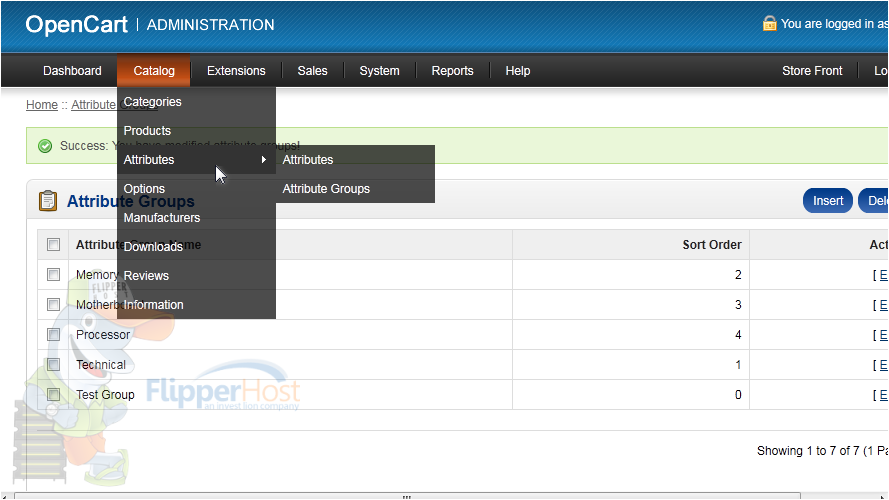Check the Motherboard row checkbox
Image resolution: width=889 pixels, height=500 pixels.
53,304
